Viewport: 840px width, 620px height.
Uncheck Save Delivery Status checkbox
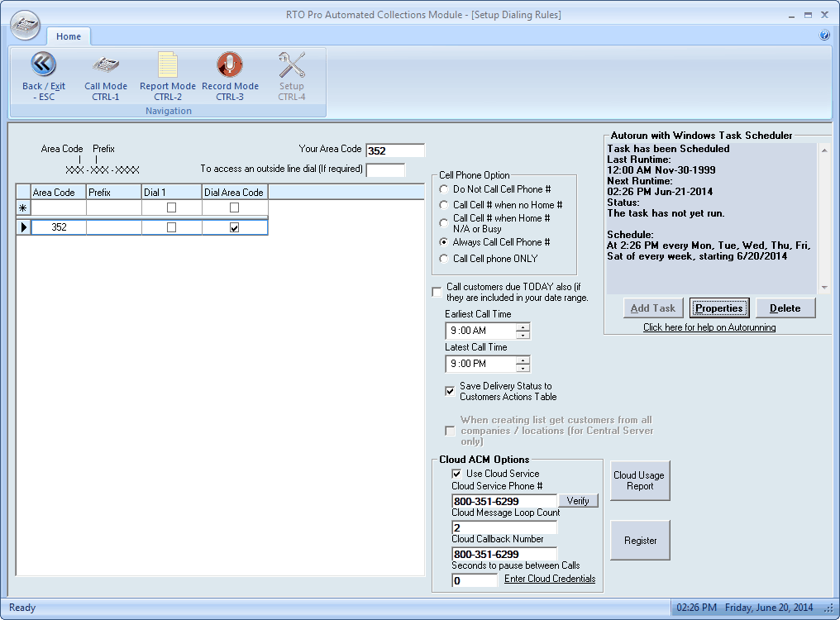450,391
